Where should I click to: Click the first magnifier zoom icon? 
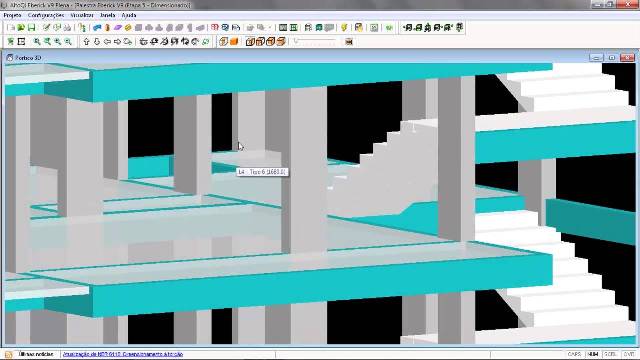pyautogui.click(x=37, y=42)
